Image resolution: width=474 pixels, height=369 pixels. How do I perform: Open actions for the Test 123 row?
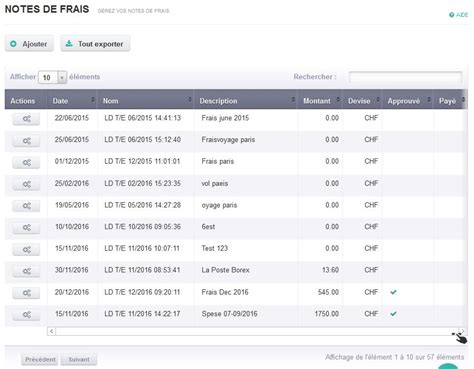pos(26,249)
